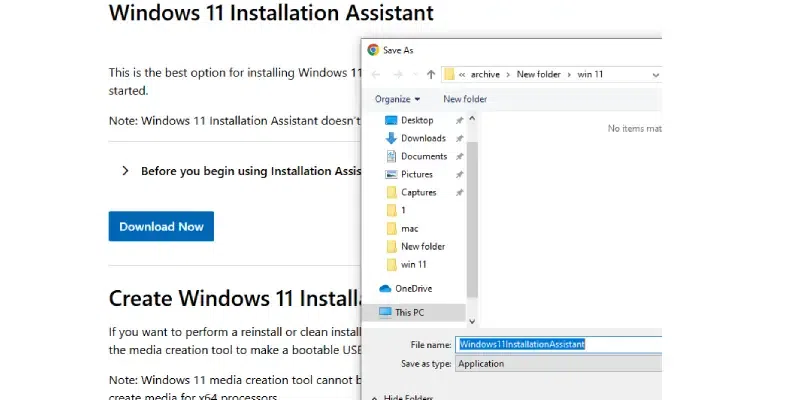Click the pin icon next to Downloads

(459, 138)
